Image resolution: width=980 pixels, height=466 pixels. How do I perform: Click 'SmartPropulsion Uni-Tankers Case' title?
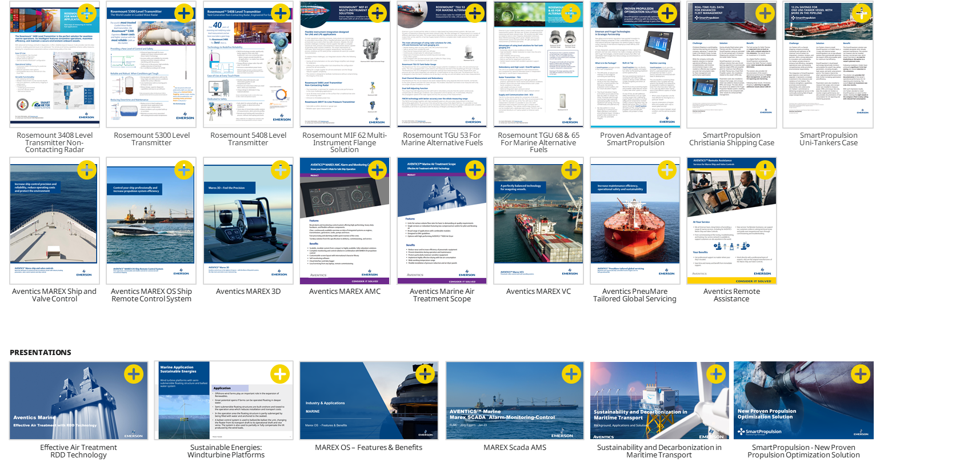click(829, 139)
